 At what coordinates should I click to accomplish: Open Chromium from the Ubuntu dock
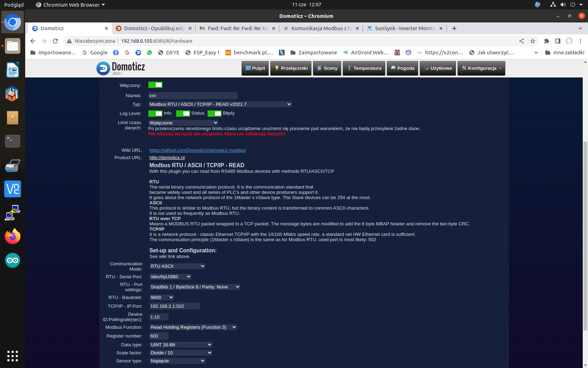[13, 22]
